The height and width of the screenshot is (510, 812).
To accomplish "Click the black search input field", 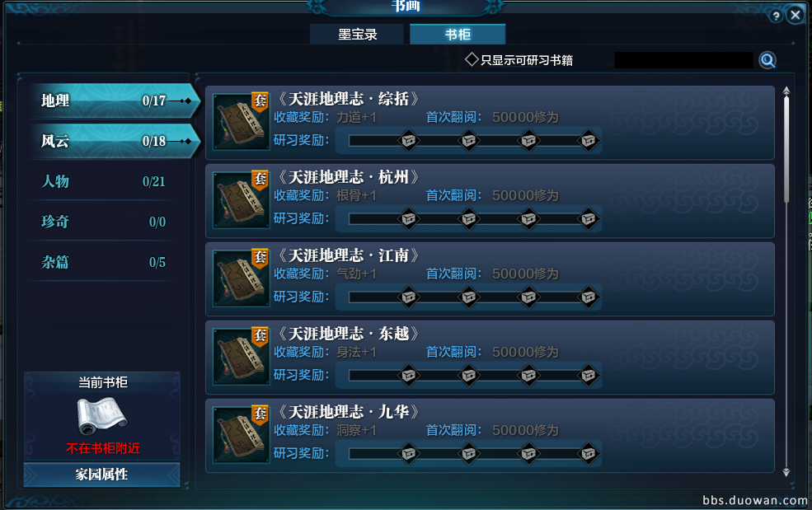I will (683, 60).
